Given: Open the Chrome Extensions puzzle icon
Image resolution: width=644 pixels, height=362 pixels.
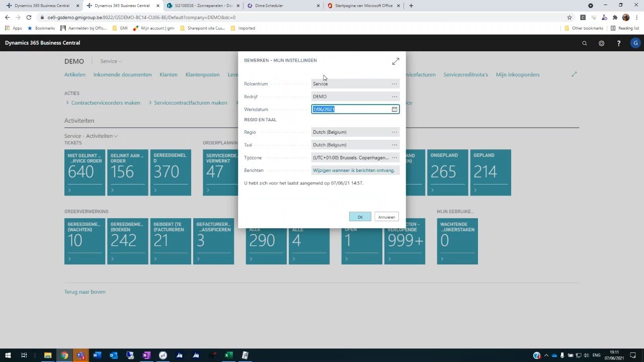Looking at the screenshot, I should (x=615, y=17).
